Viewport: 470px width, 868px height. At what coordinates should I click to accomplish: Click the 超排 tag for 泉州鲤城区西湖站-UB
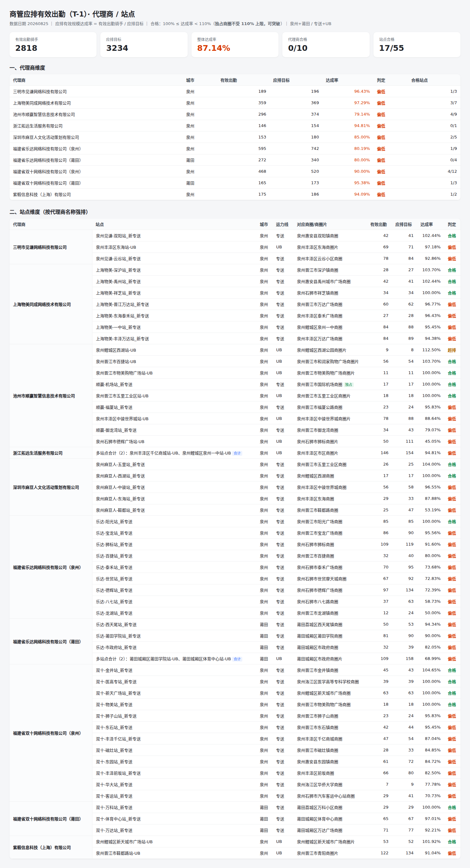coord(452,350)
